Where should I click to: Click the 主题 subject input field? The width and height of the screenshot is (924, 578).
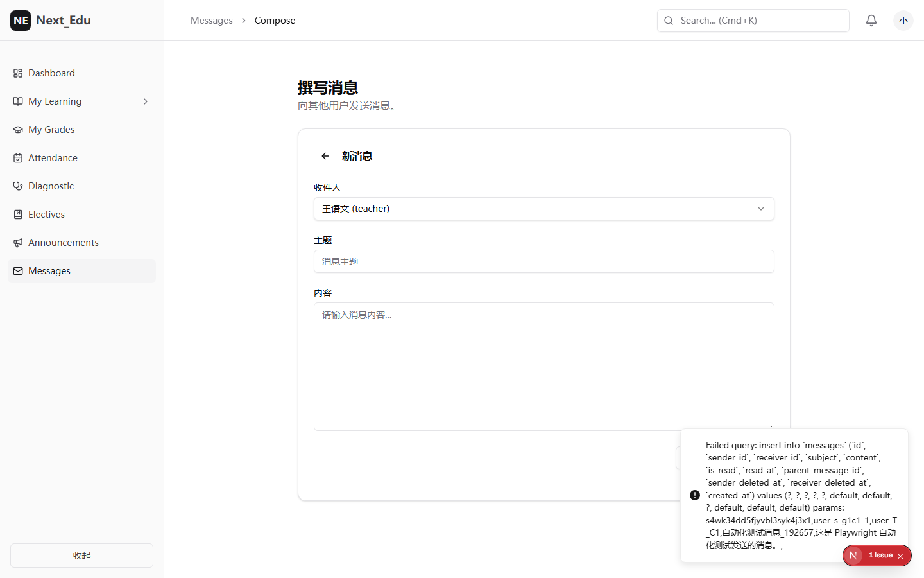544,261
